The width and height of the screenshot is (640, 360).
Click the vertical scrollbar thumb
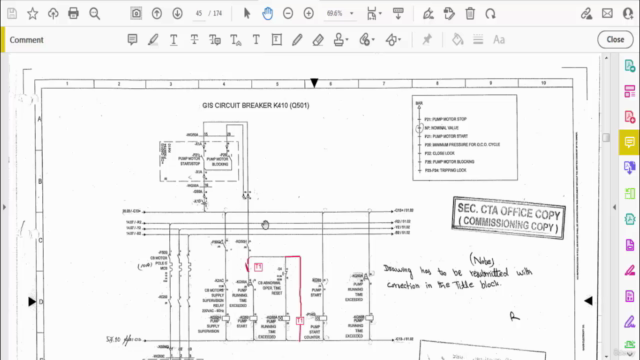pos(606,137)
